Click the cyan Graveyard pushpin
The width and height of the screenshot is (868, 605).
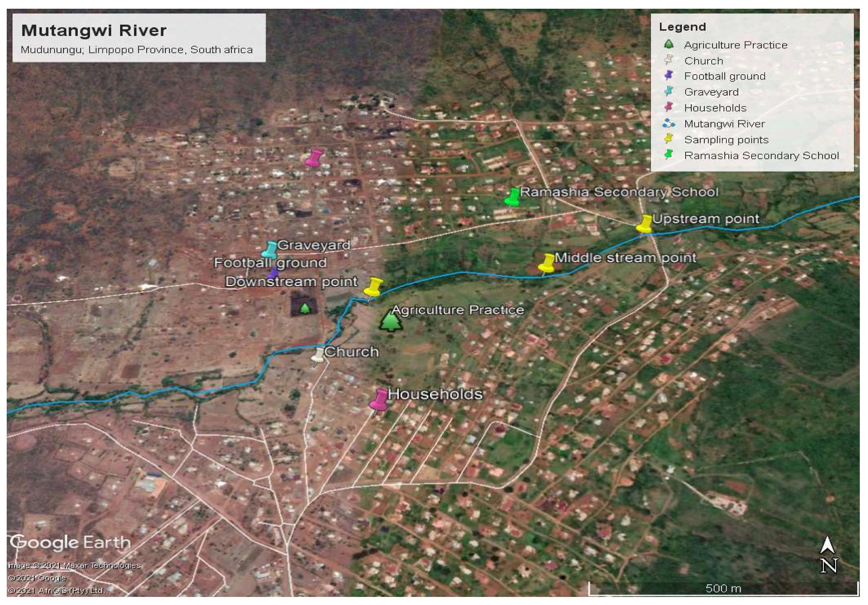click(x=270, y=249)
